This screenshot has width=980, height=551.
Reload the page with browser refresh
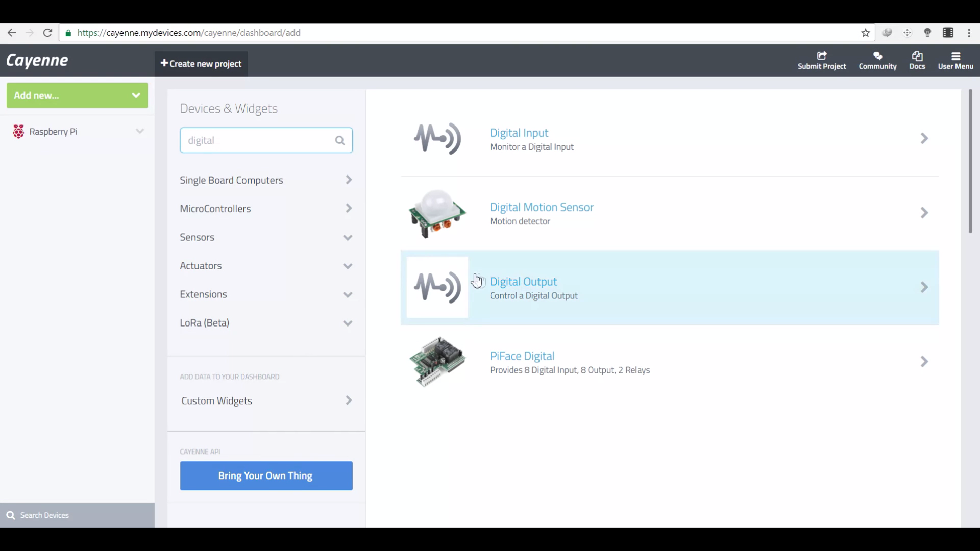[x=47, y=33]
